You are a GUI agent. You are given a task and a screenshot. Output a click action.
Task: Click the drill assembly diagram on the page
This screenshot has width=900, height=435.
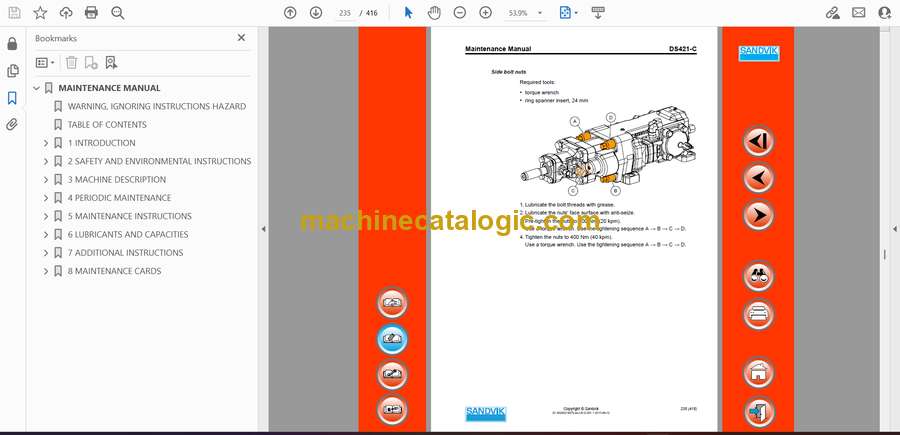click(x=607, y=152)
